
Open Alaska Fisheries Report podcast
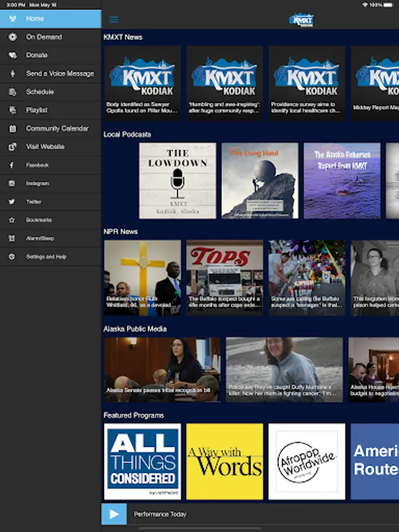[x=342, y=180]
